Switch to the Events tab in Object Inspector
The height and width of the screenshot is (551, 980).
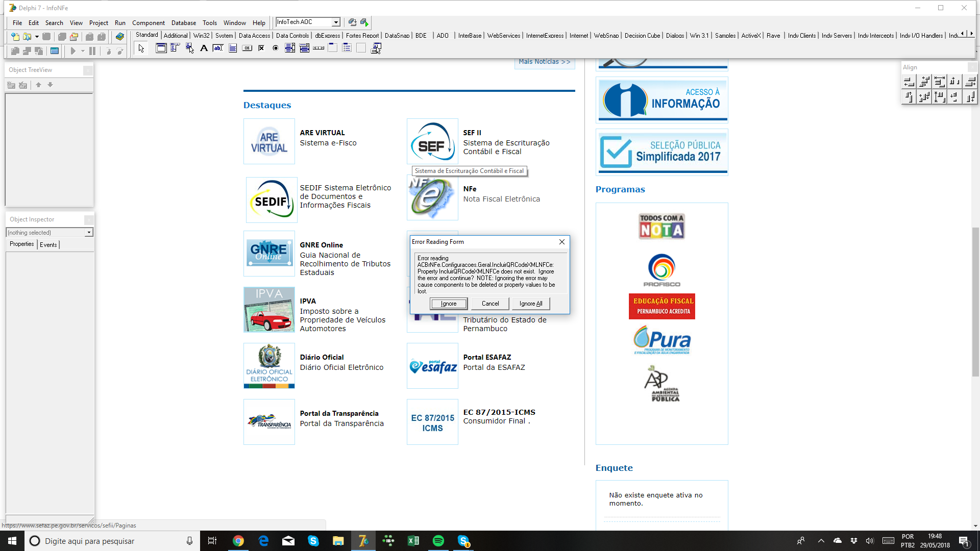(x=48, y=245)
